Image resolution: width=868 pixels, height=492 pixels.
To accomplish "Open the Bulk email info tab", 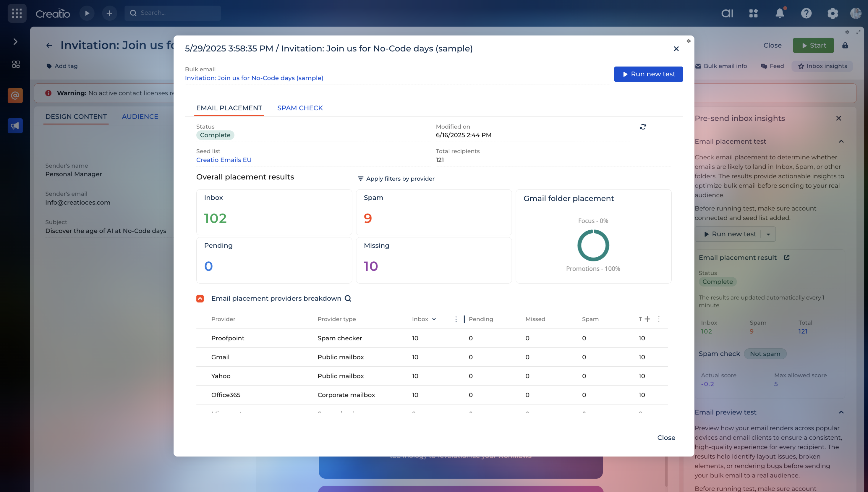I will pos(721,66).
